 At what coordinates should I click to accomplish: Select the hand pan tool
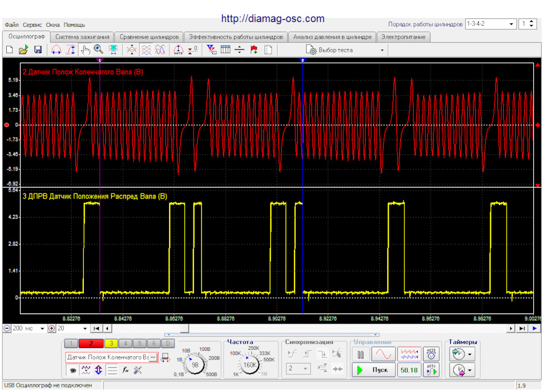[x=85, y=50]
